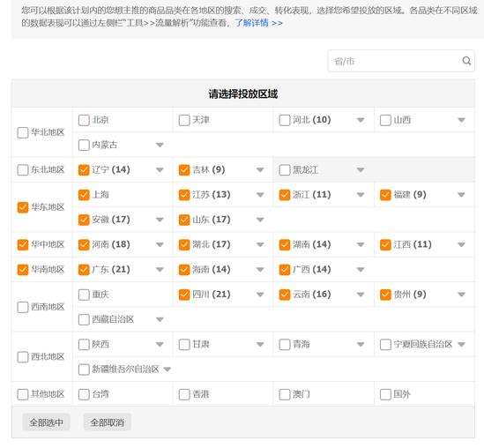Check the 北京 checkbox
Screen dimensions: 484x448
[84, 120]
